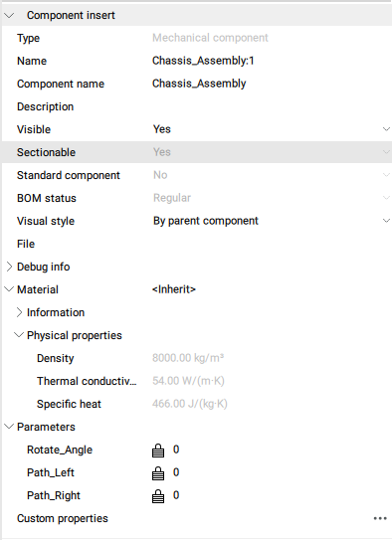Click the Description value field
The width and height of the screenshot is (392, 540).
click(x=271, y=106)
